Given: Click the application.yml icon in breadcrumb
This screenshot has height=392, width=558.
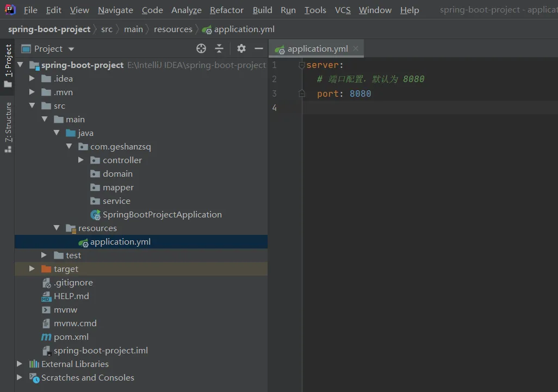Looking at the screenshot, I should coord(207,30).
